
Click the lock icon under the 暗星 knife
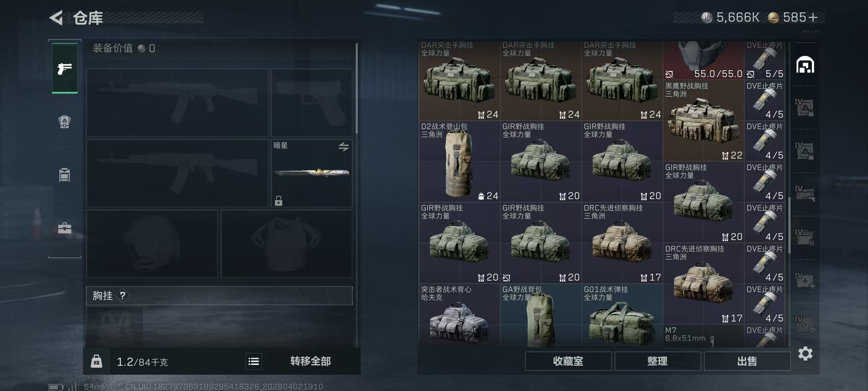click(x=278, y=201)
